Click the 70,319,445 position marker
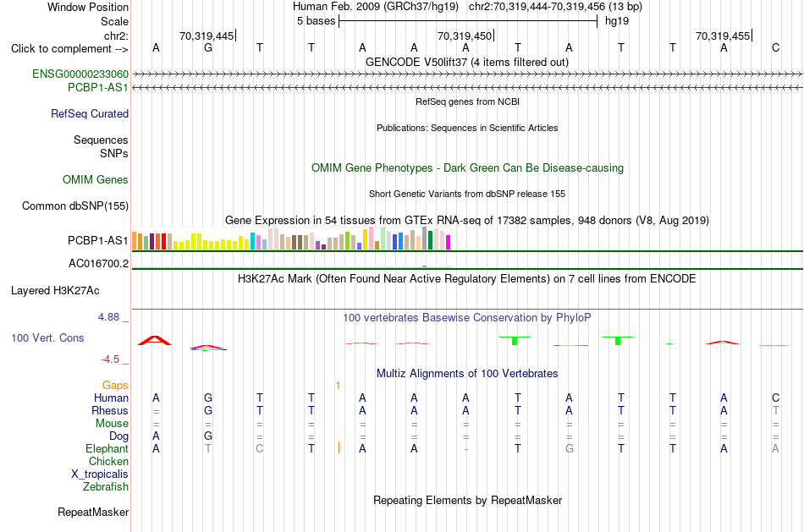Viewport: 804px width, 532px height. (x=207, y=36)
